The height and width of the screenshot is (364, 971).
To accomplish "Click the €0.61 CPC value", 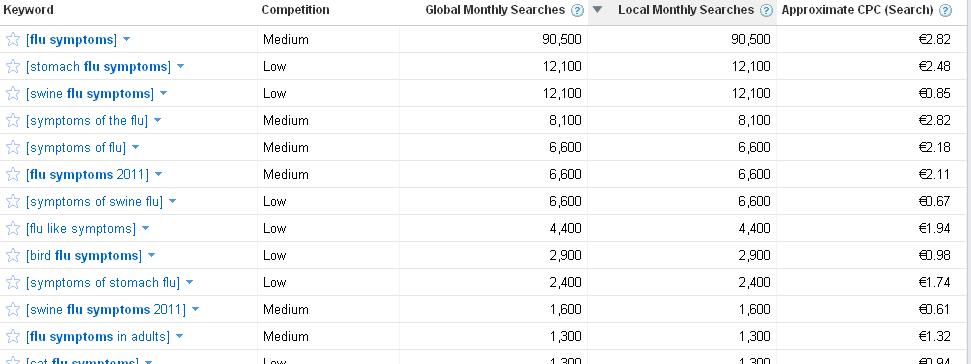I will pyautogui.click(x=934, y=309).
